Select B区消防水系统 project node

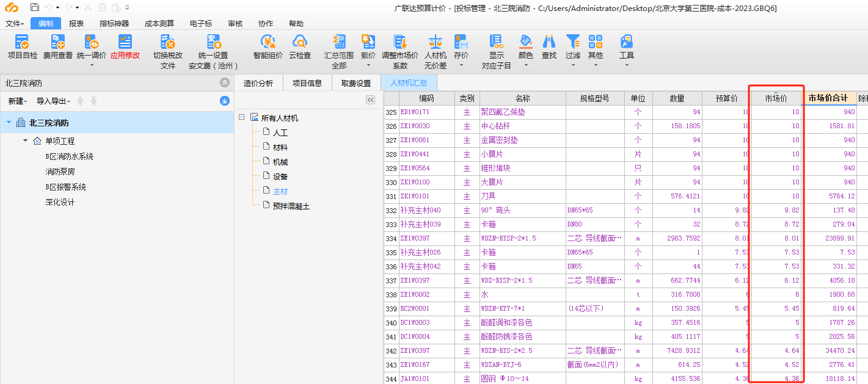click(x=70, y=156)
